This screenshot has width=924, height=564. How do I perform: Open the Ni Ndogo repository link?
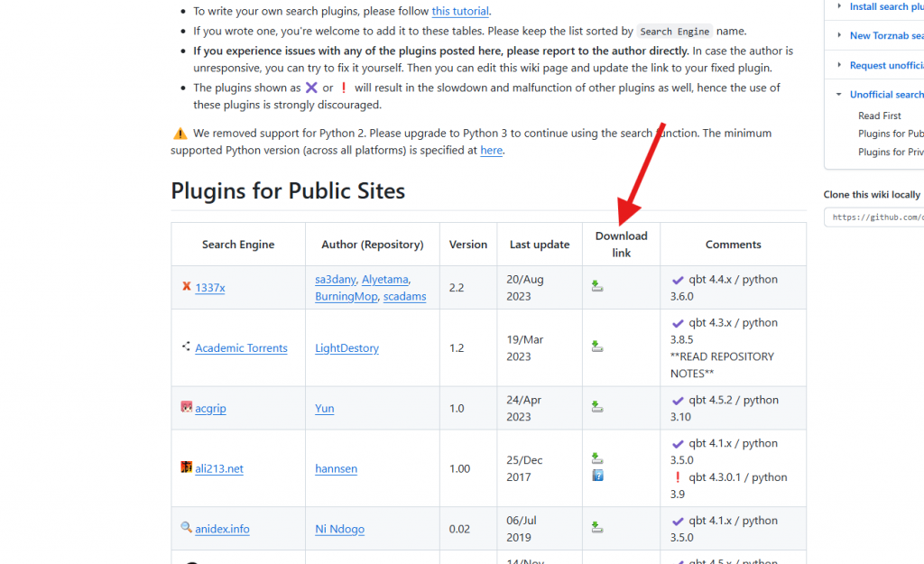pyautogui.click(x=339, y=529)
